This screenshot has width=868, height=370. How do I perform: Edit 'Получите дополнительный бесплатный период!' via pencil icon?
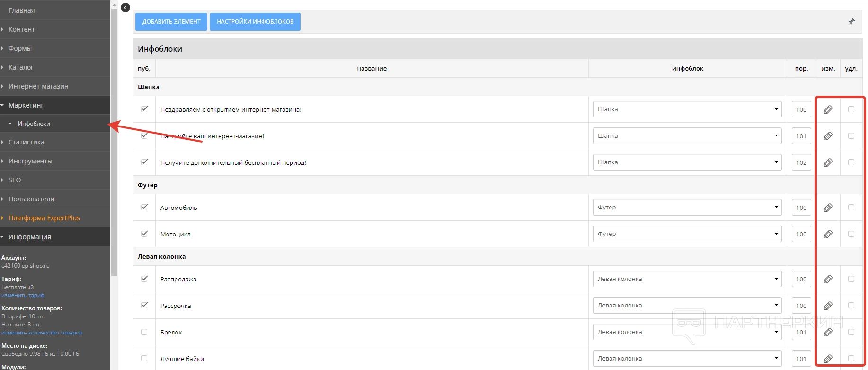(x=828, y=162)
